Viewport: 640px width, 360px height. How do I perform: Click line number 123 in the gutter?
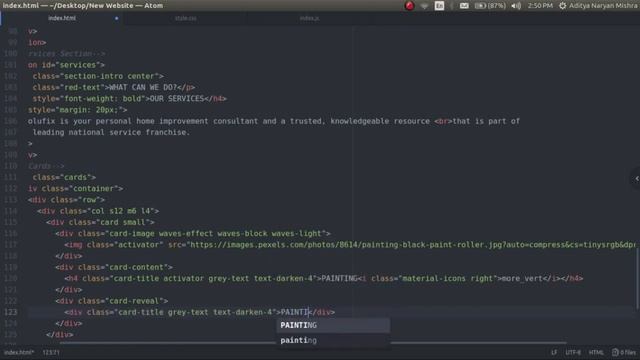pos(11,312)
